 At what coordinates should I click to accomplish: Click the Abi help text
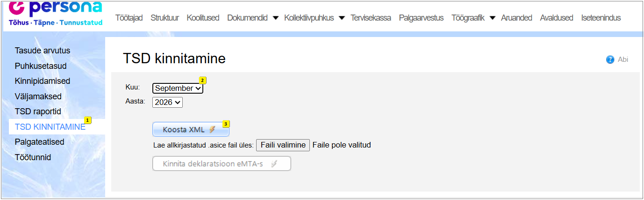tap(623, 59)
